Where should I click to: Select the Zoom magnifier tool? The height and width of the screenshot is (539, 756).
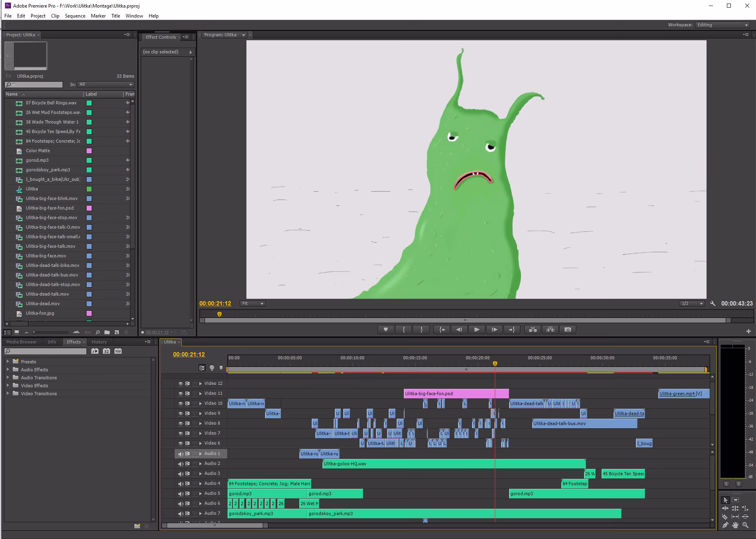click(745, 525)
